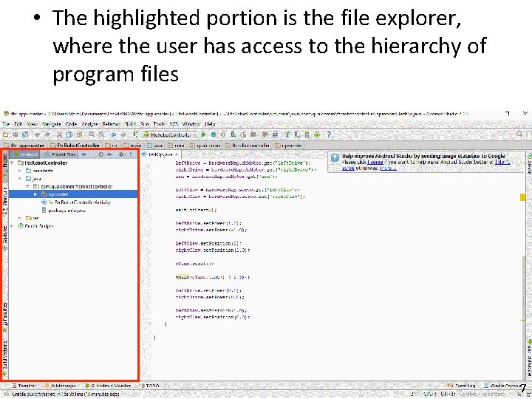Click the Make Project build icon
This screenshot has width=532, height=399.
click(135, 134)
